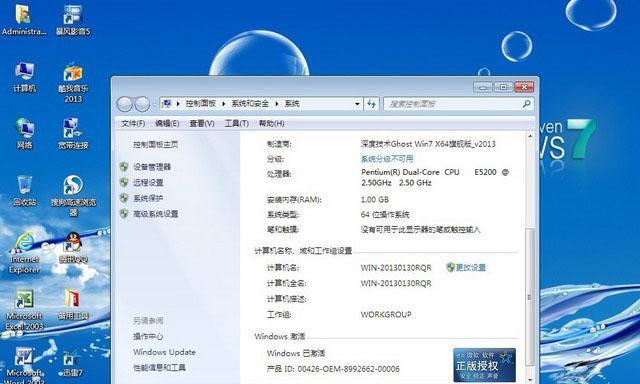Screen dimensions: 640x384
Task: Click the 正版授权 genuine software badge
Action: click(x=484, y=365)
